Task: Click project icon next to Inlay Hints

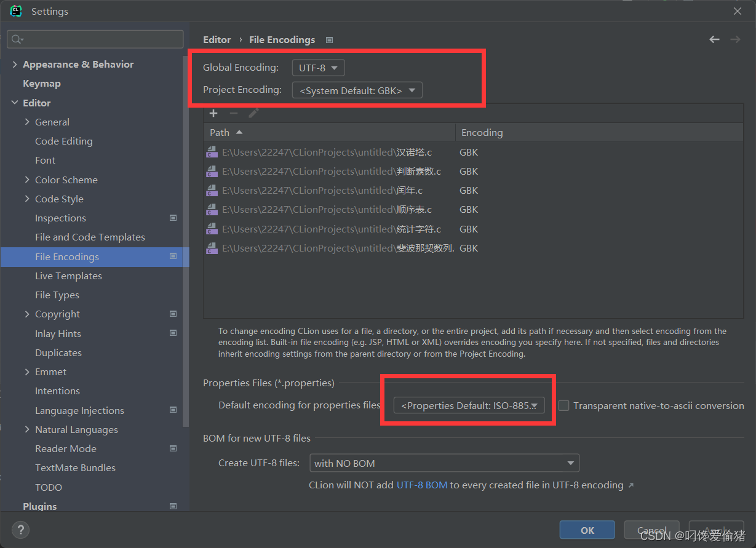Action: pos(173,333)
